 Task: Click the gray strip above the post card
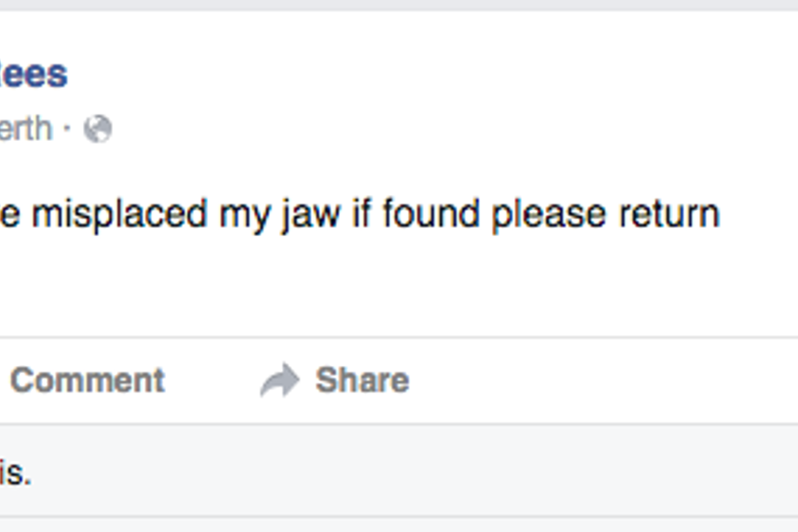(x=403, y=4)
